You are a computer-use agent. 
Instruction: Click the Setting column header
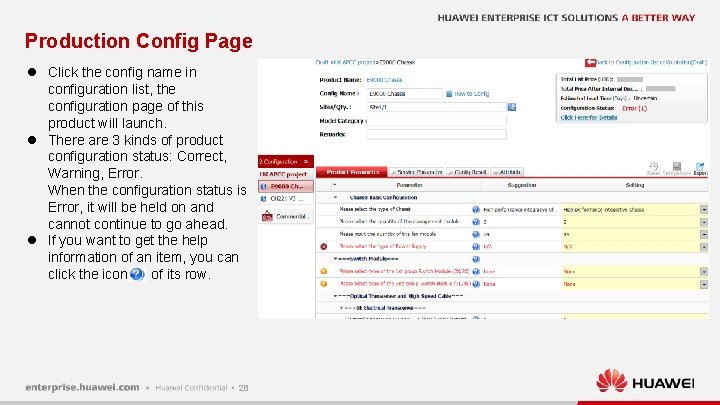(x=635, y=185)
